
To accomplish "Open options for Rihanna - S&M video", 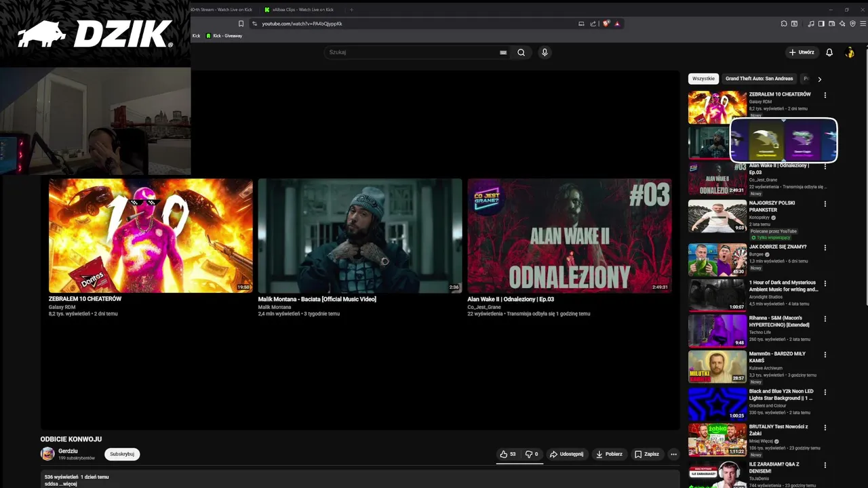I will click(825, 319).
